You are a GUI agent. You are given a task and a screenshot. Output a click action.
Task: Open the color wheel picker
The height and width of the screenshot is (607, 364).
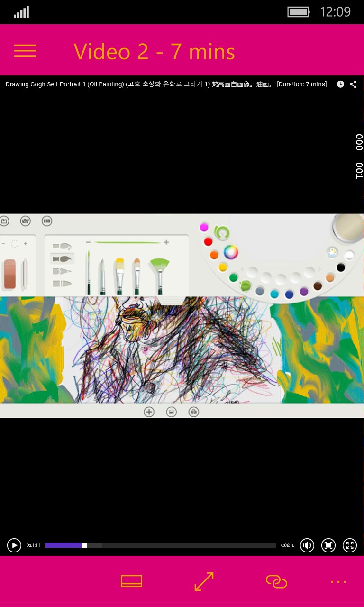coord(231,252)
